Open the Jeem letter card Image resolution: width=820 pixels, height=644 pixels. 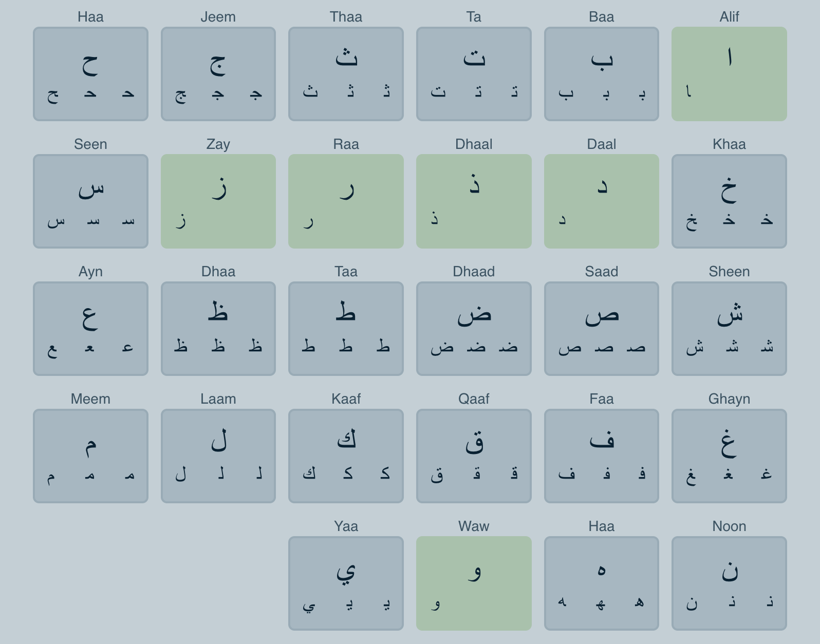pos(218,74)
